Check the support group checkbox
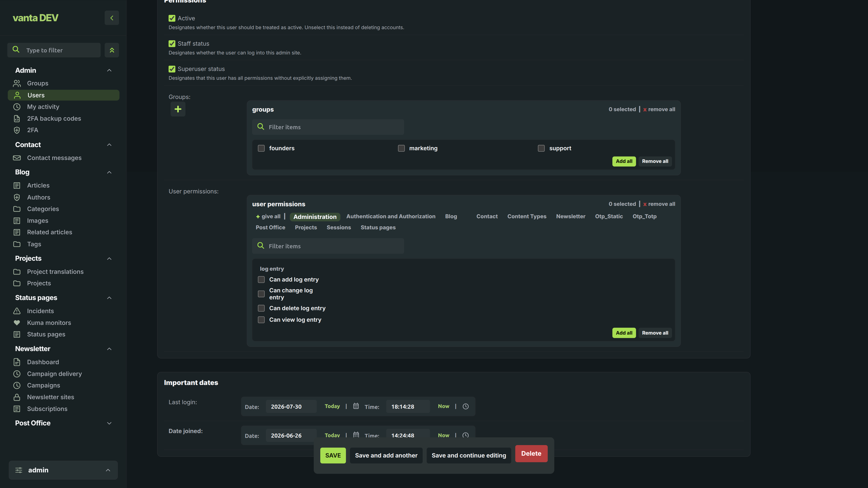868x488 pixels. (541, 148)
